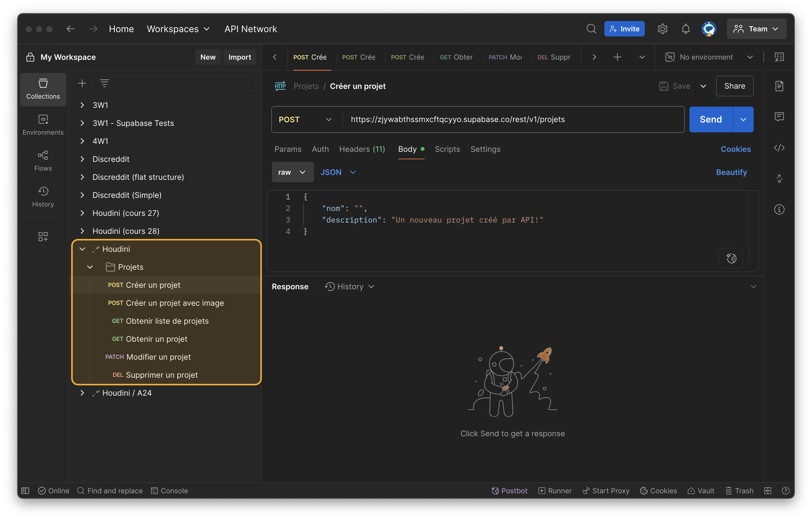This screenshot has width=812, height=520.
Task: Click the filter collections icon
Action: point(104,83)
